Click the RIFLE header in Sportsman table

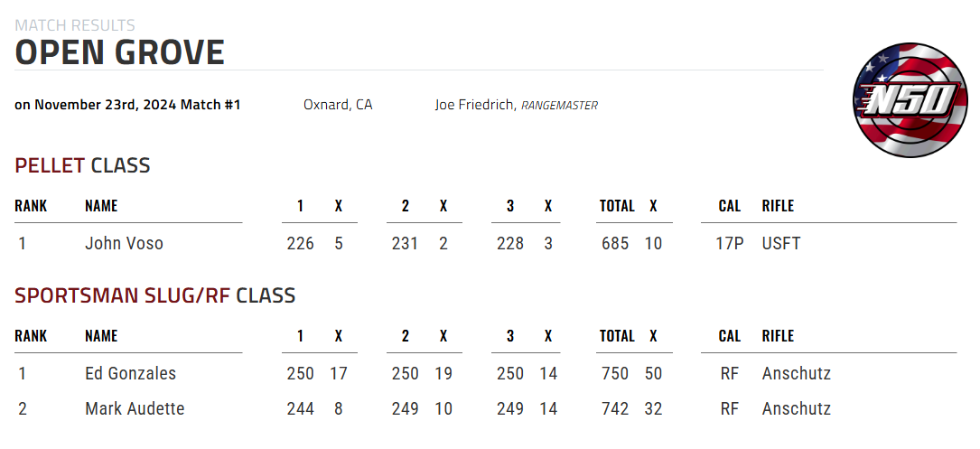(778, 336)
